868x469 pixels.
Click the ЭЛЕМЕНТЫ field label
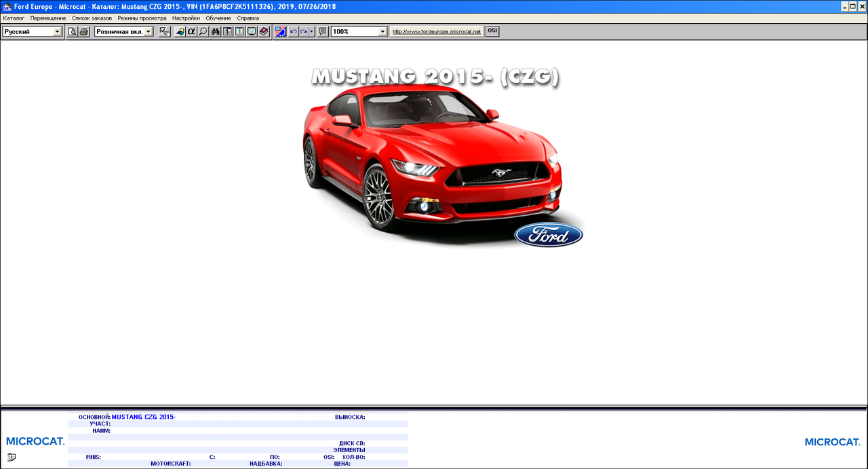point(349,450)
